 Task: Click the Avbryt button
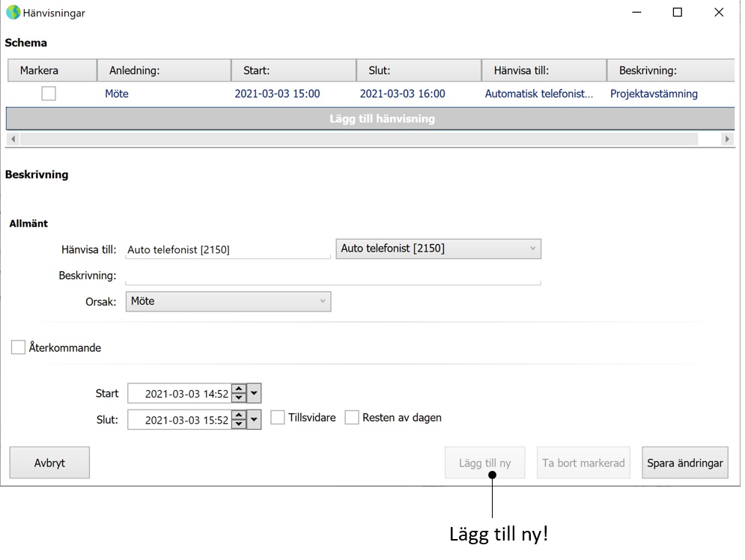coord(49,463)
